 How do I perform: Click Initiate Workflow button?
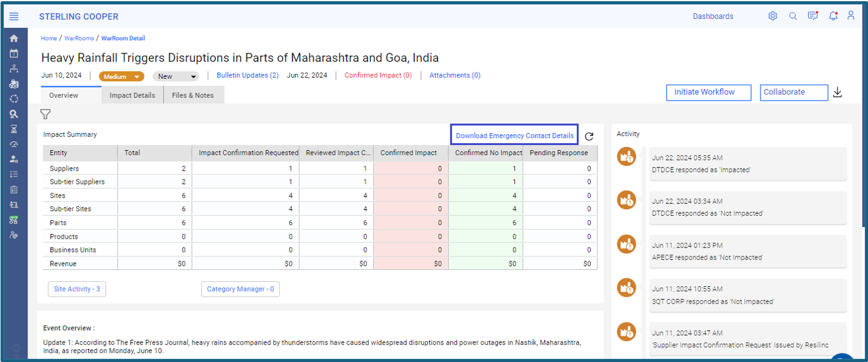pyautogui.click(x=709, y=93)
